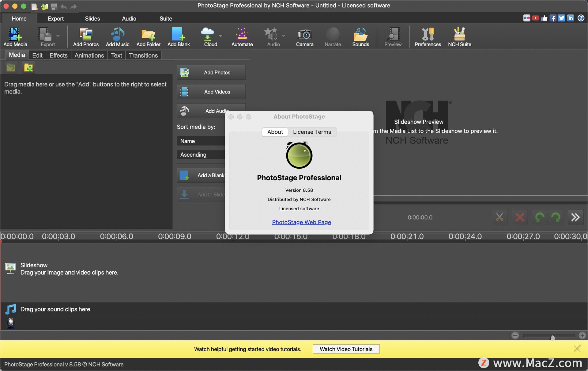
Task: Click the open project icon in title bar
Action: pyautogui.click(x=45, y=6)
